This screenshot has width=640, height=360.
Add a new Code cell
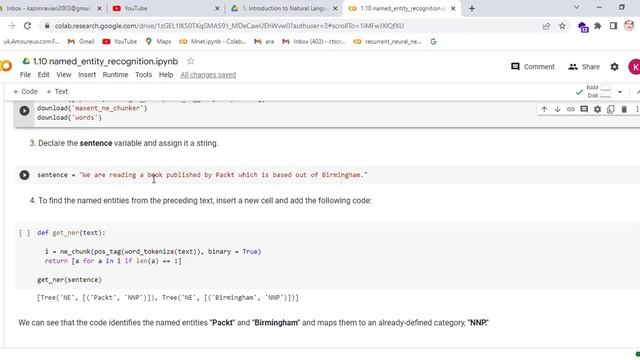tap(25, 91)
